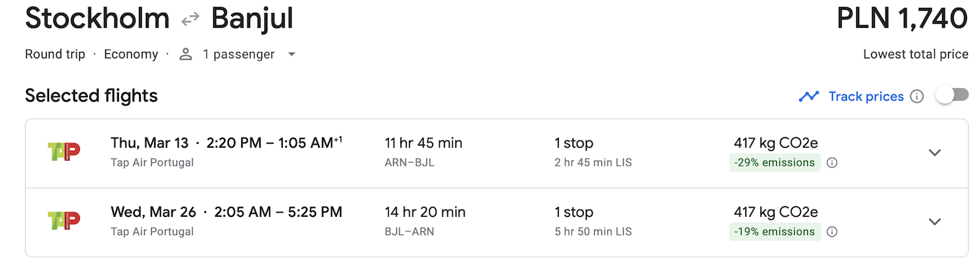Screen dimensions: 980x263
Task: Expand the Wed, Mar 26 flight details
Action: click(x=935, y=222)
